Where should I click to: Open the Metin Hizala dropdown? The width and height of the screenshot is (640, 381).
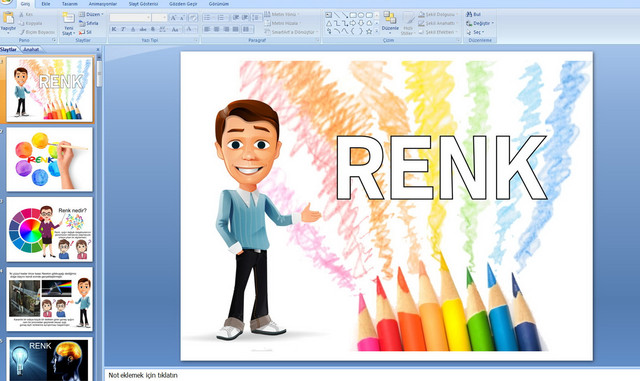pyautogui.click(x=283, y=23)
